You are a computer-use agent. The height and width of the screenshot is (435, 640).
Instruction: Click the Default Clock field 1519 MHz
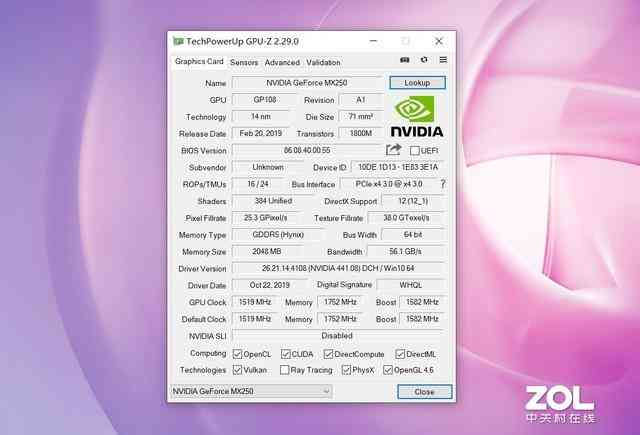coord(255,319)
